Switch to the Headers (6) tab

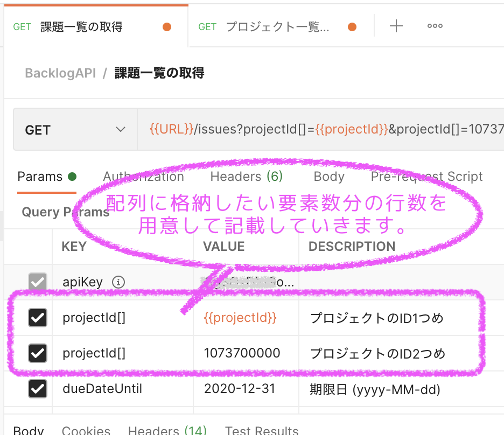tap(247, 176)
